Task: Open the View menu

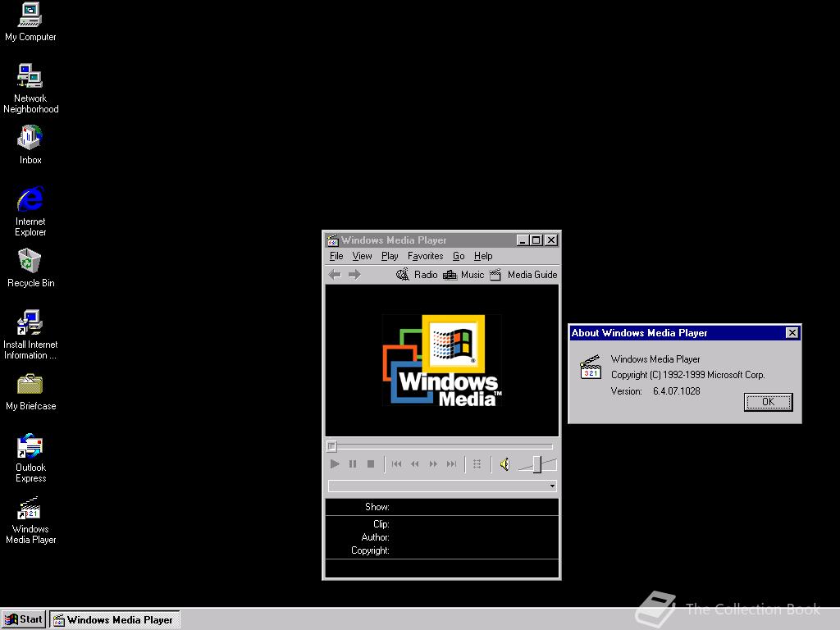Action: pyautogui.click(x=362, y=256)
